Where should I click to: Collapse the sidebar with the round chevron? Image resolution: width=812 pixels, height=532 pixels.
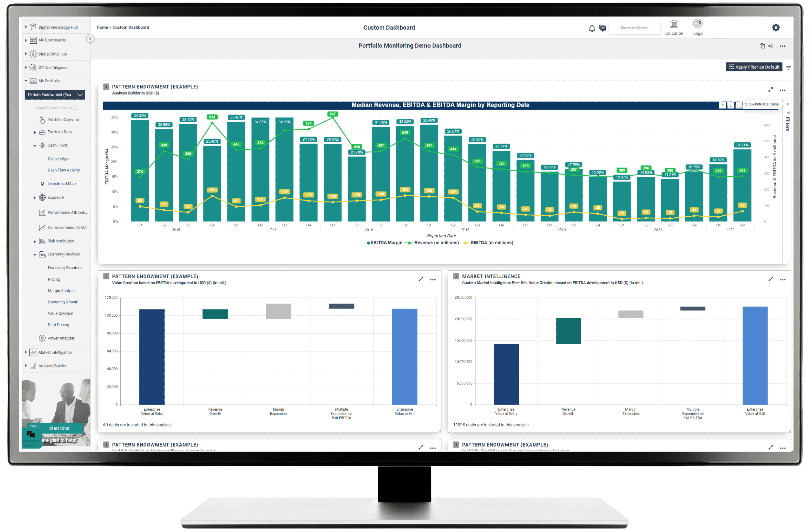tap(90, 39)
